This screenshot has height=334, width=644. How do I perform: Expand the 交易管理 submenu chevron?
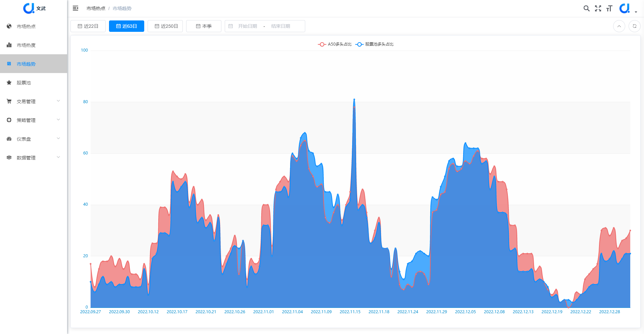[x=58, y=101]
